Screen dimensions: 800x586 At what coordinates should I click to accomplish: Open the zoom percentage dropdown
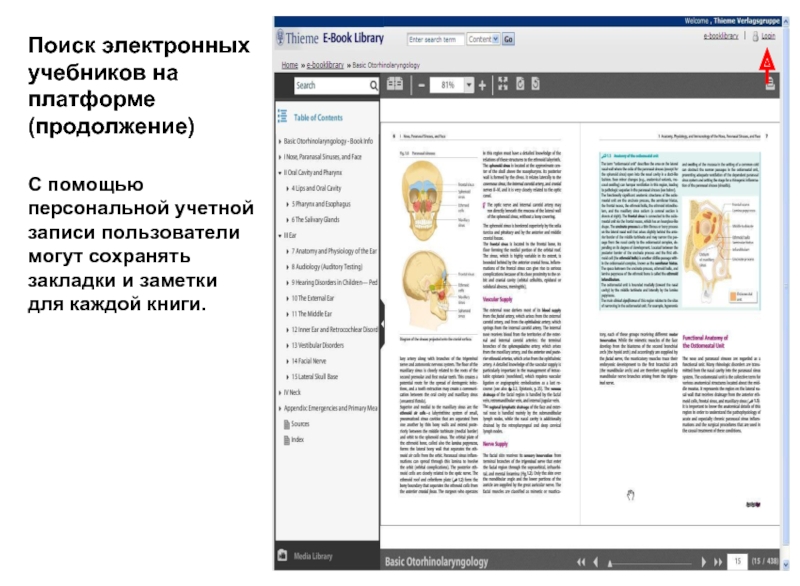468,85
